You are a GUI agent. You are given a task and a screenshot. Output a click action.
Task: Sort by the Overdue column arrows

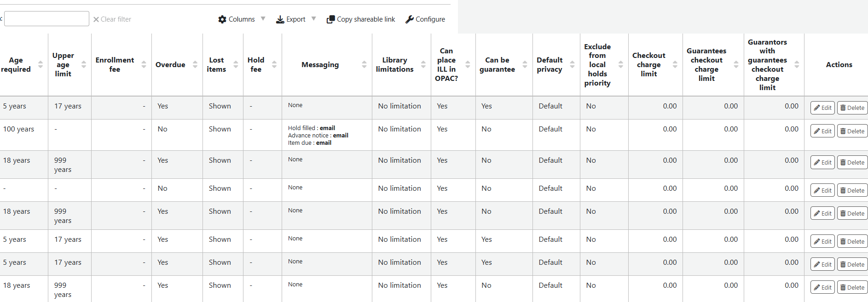[x=195, y=65]
